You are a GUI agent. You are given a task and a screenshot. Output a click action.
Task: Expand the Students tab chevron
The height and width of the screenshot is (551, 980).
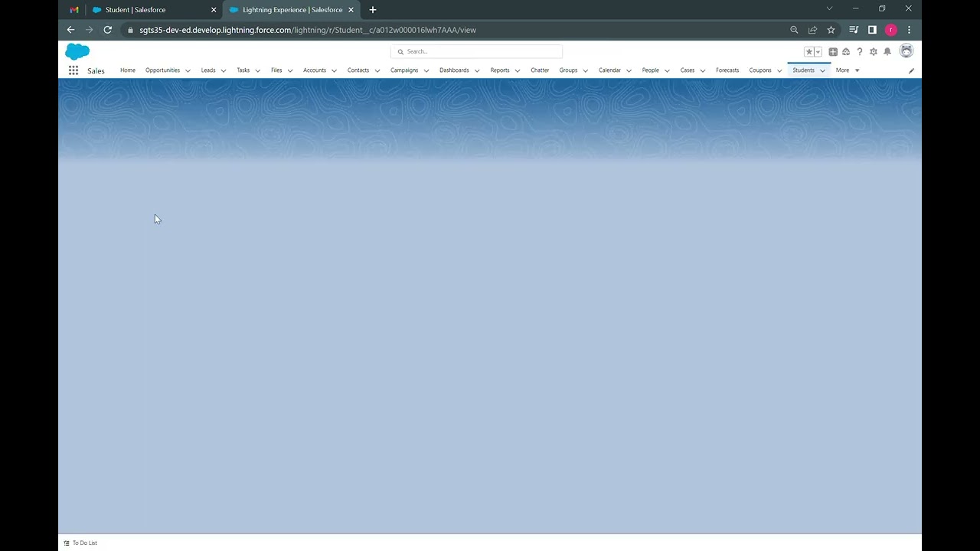tap(823, 70)
